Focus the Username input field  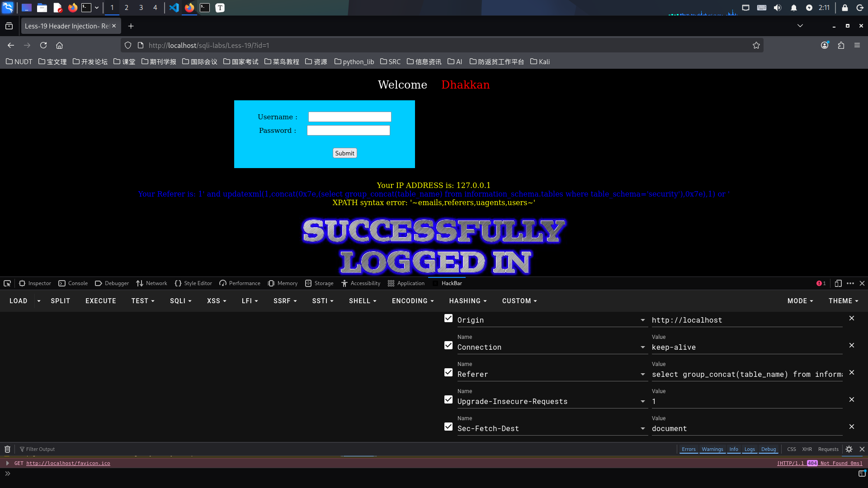[349, 117]
